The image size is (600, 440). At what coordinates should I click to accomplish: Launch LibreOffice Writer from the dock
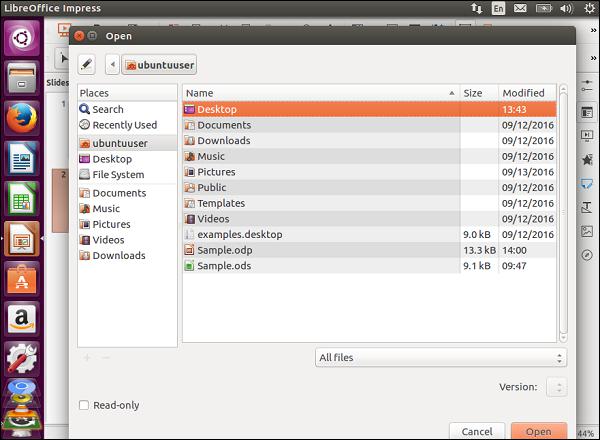(21, 157)
